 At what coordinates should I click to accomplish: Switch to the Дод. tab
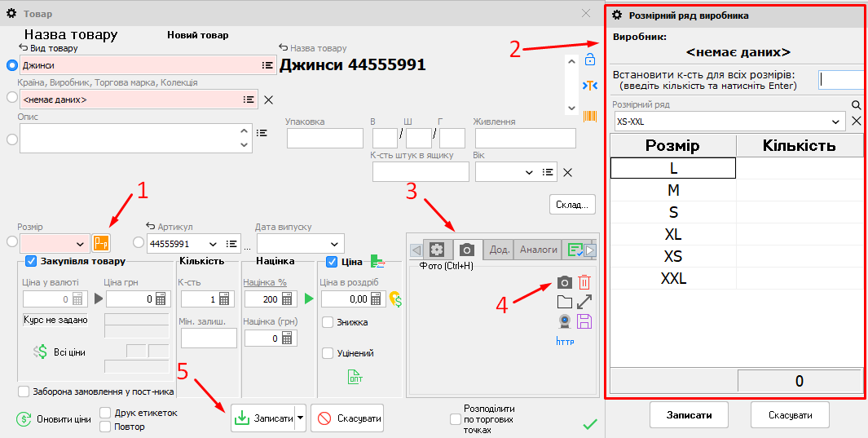[x=499, y=250]
